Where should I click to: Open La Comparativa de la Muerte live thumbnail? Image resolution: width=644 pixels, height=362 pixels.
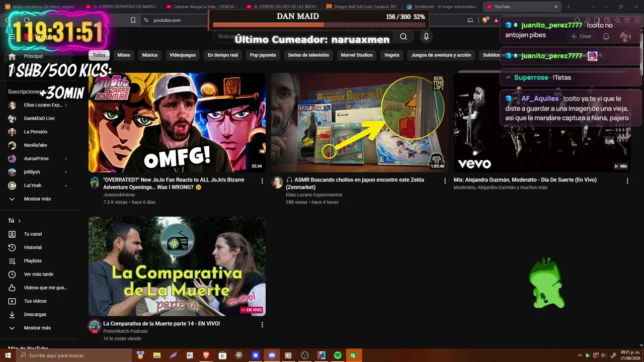[177, 266]
